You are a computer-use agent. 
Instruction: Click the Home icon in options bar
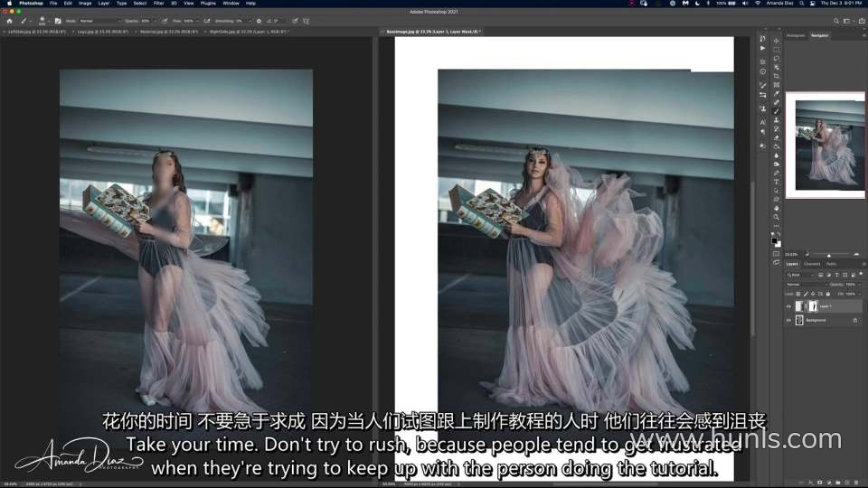pos(9,21)
